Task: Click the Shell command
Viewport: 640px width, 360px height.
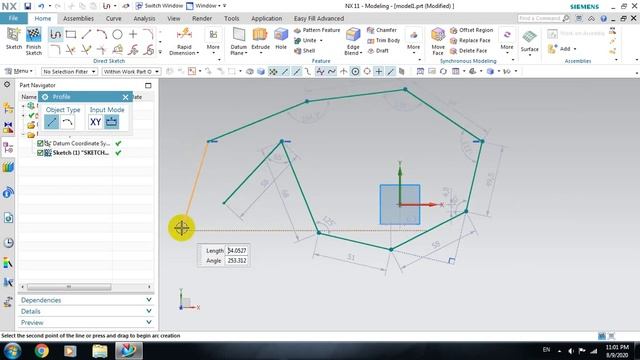Action: 304,51
